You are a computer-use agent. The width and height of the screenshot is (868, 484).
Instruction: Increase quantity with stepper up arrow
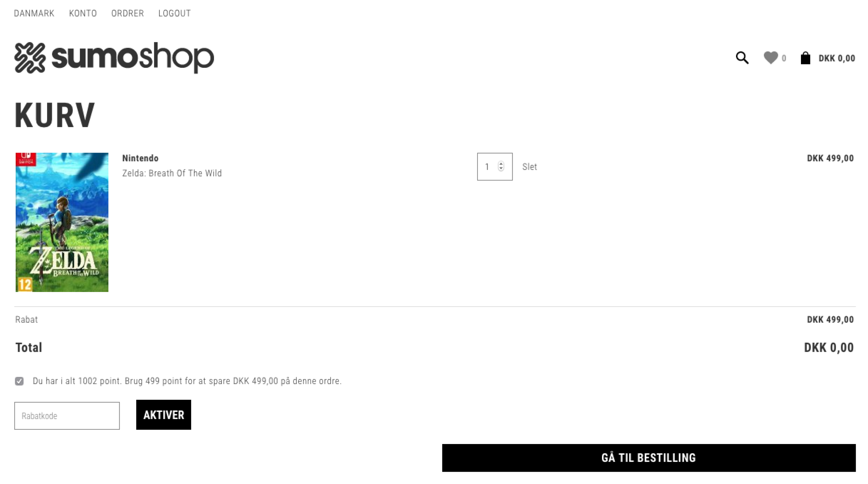coord(501,164)
